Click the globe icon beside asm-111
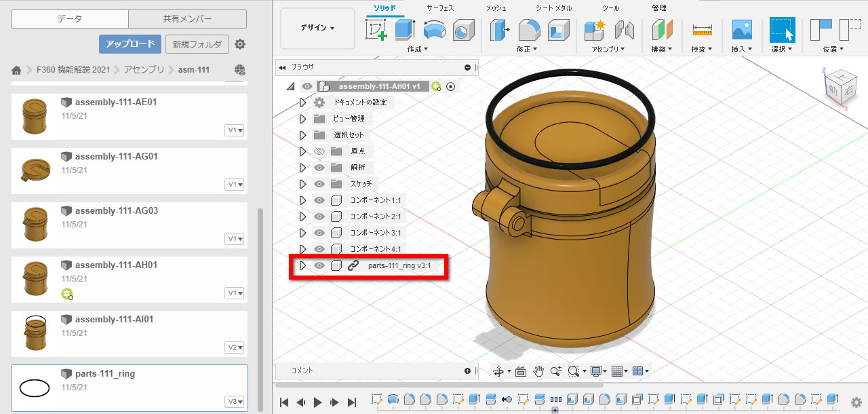 (240, 70)
